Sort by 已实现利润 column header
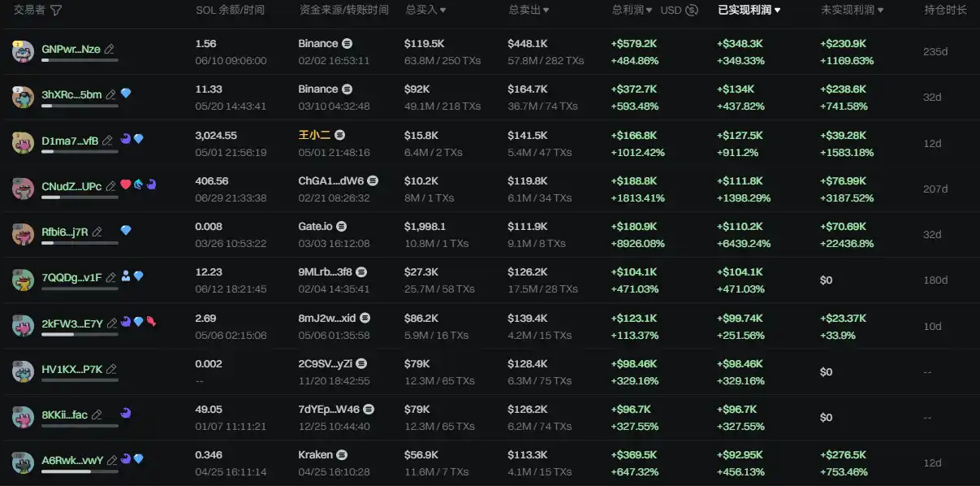Image resolution: width=980 pixels, height=486 pixels. pyautogui.click(x=749, y=11)
